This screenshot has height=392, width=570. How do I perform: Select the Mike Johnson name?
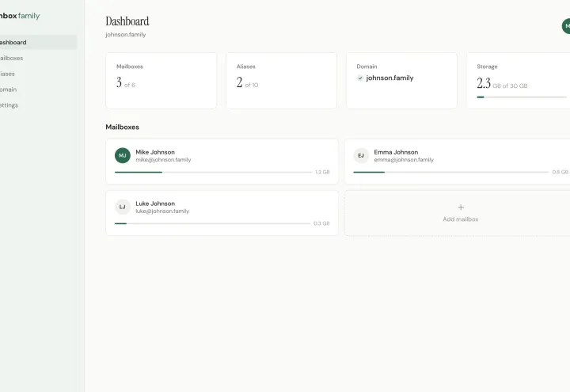pos(155,152)
